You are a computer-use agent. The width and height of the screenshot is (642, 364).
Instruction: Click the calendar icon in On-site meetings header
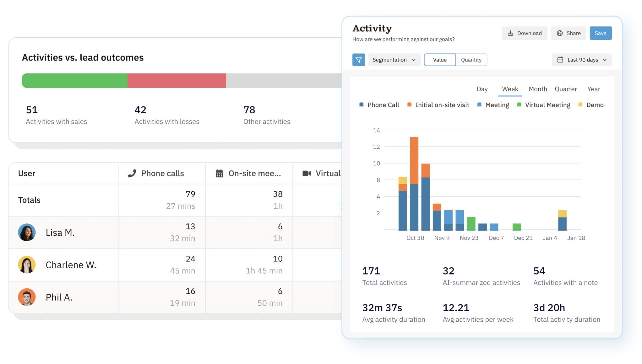(219, 173)
